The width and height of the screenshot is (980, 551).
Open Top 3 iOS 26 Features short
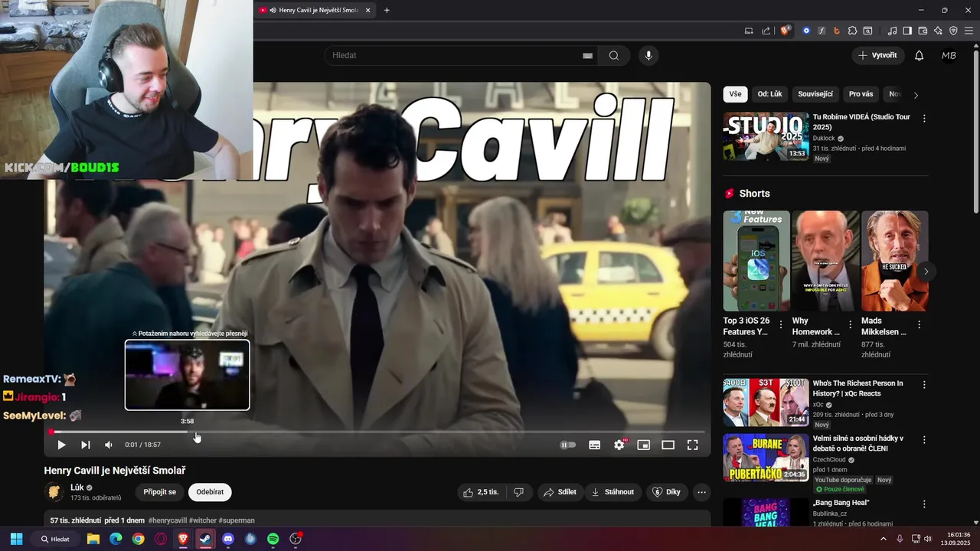tap(756, 261)
